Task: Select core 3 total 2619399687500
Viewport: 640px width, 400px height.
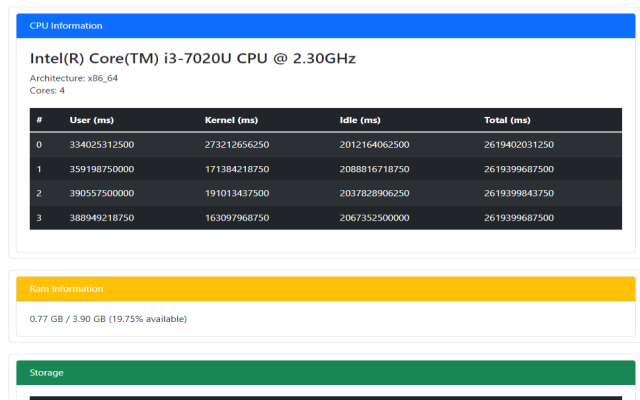Action: click(519, 218)
